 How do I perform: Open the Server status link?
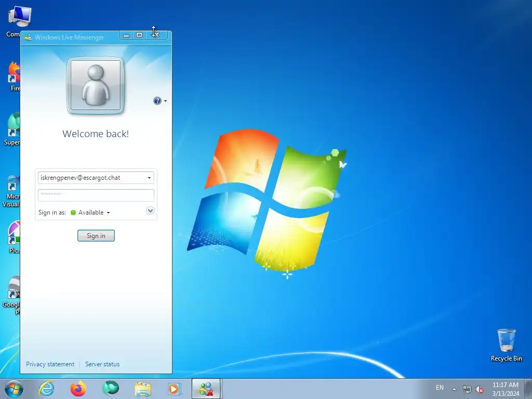[x=102, y=364]
